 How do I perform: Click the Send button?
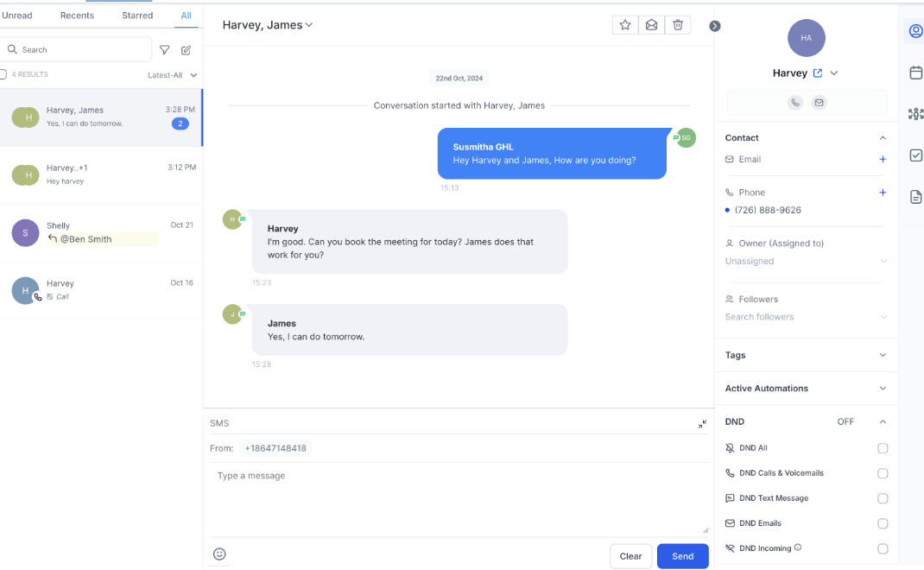tap(682, 556)
